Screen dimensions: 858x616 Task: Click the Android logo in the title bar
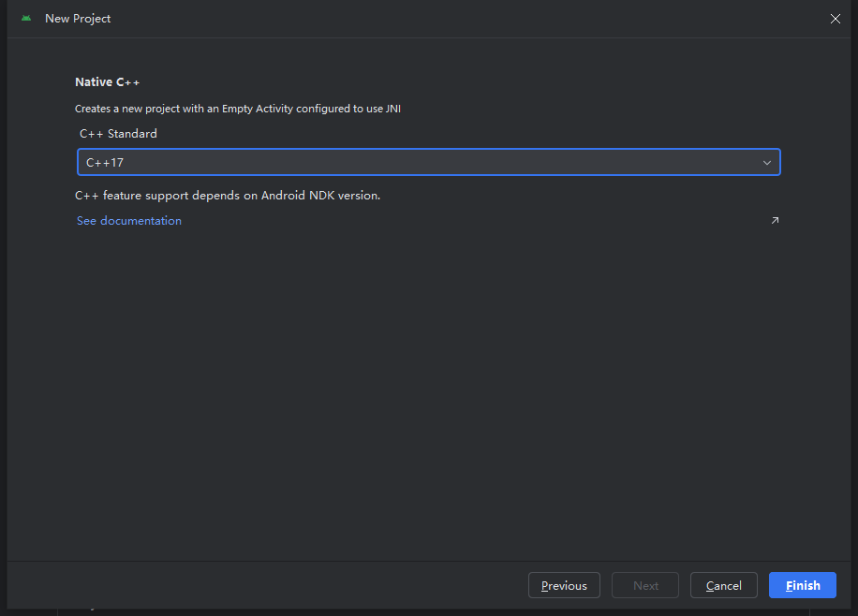26,19
